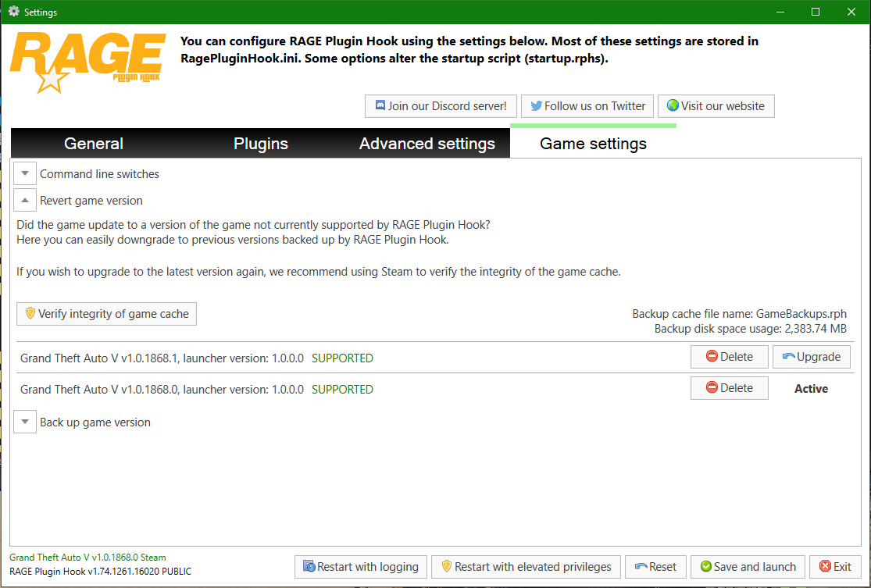Click the Twitter bird icon

(x=536, y=105)
